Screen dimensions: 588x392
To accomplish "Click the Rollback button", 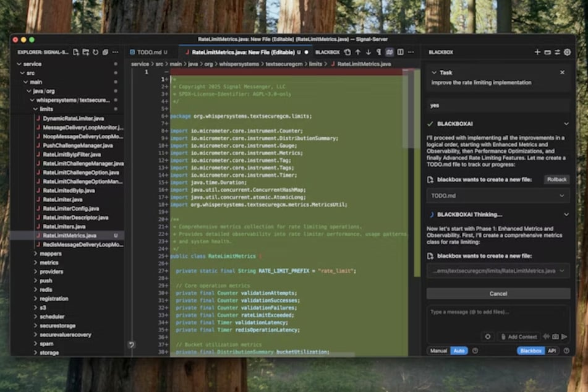I will click(x=556, y=179).
